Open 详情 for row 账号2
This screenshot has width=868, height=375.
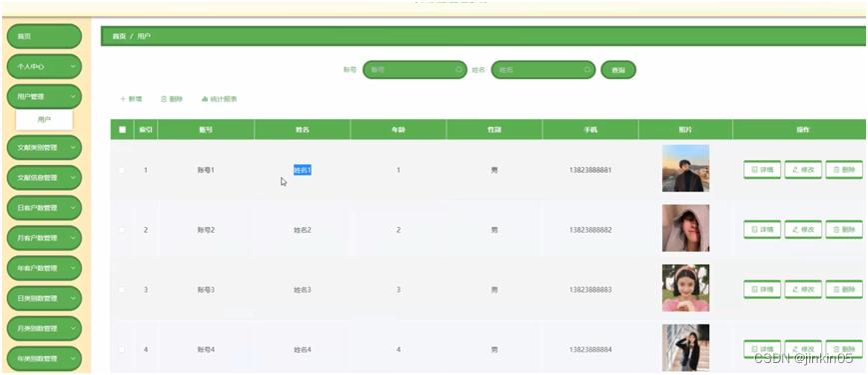762,229
